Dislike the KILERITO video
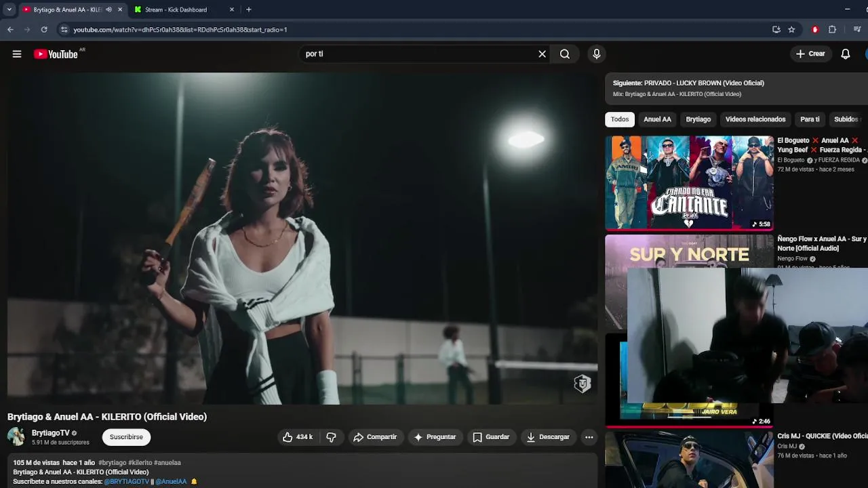 [331, 437]
